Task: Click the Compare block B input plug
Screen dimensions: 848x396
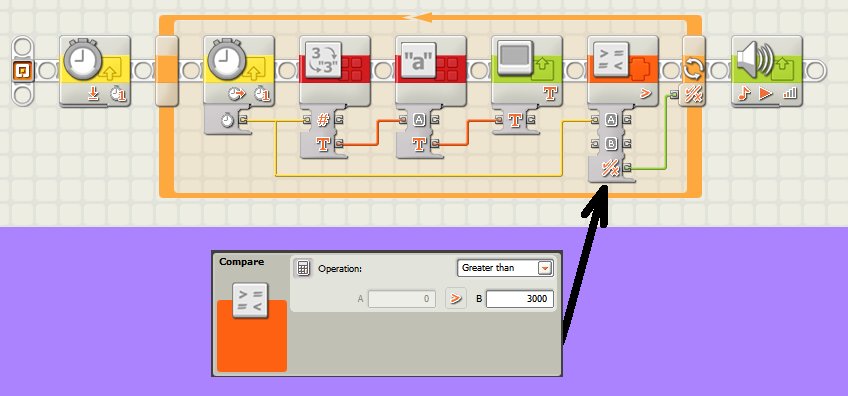Action: point(595,144)
